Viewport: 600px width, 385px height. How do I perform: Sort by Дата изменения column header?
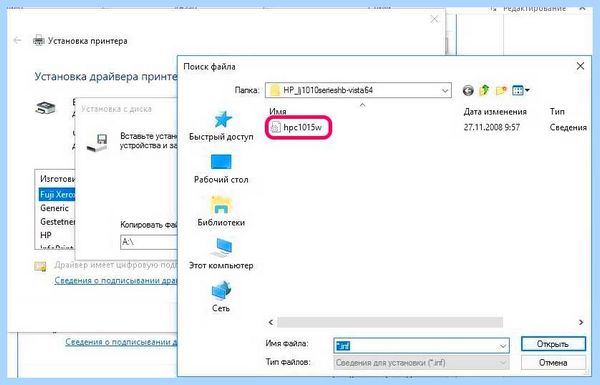(x=495, y=112)
